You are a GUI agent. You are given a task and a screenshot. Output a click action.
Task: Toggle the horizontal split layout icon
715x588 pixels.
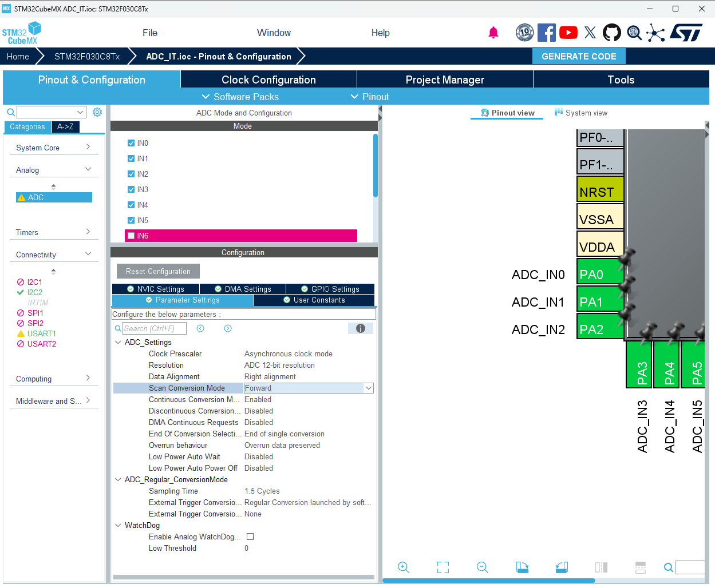641,567
